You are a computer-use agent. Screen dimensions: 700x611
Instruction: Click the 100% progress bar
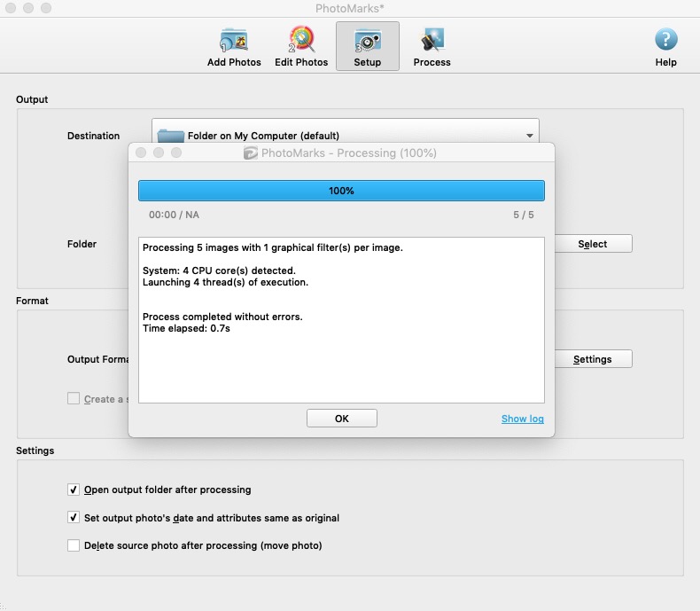(x=341, y=191)
